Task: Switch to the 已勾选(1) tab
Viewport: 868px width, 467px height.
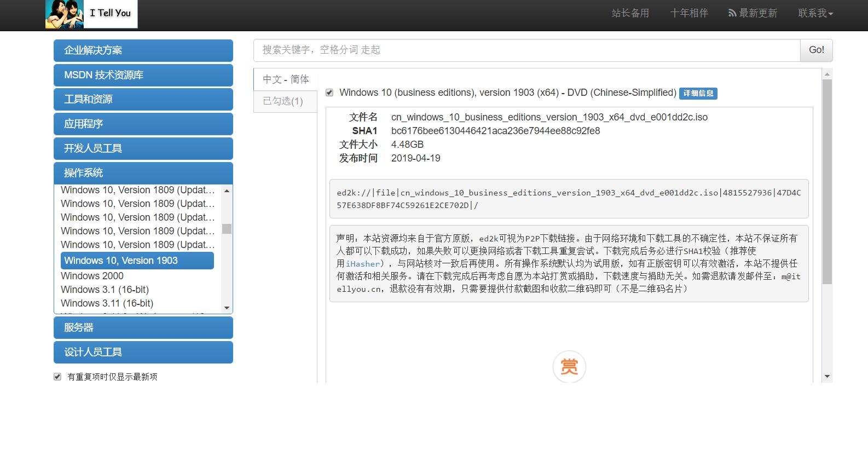Action: click(285, 101)
